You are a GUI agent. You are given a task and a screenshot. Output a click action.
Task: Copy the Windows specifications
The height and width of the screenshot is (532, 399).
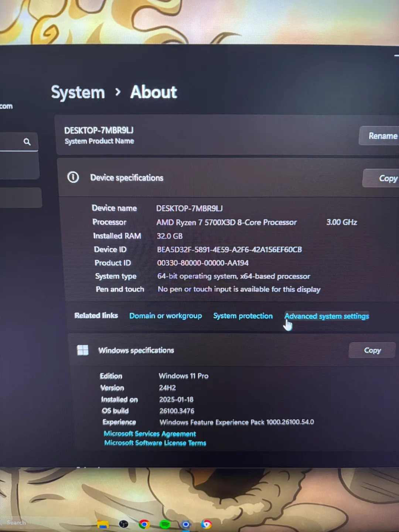pos(372,350)
